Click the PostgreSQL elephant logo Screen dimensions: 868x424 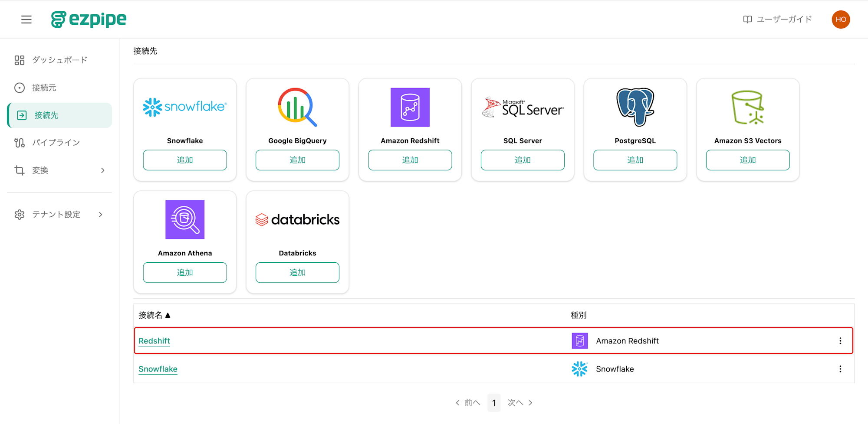pyautogui.click(x=635, y=107)
